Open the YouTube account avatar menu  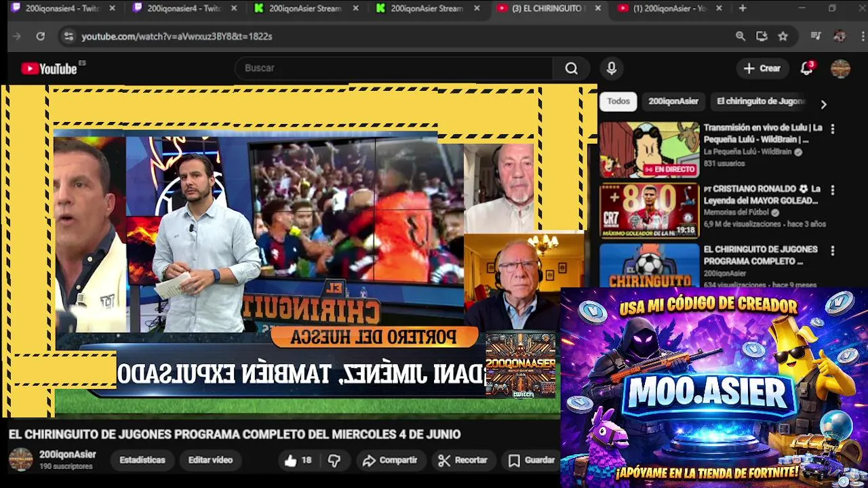[x=841, y=68]
